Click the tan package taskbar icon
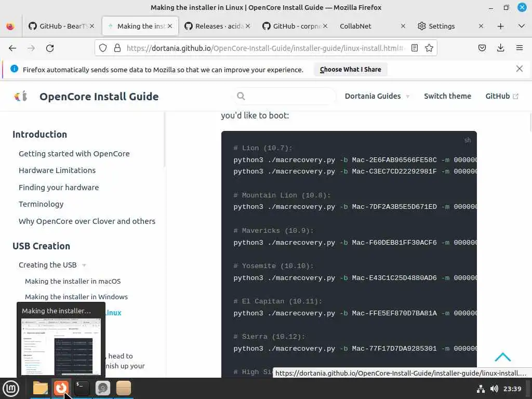This screenshot has height=399, width=532. pyautogui.click(x=123, y=388)
